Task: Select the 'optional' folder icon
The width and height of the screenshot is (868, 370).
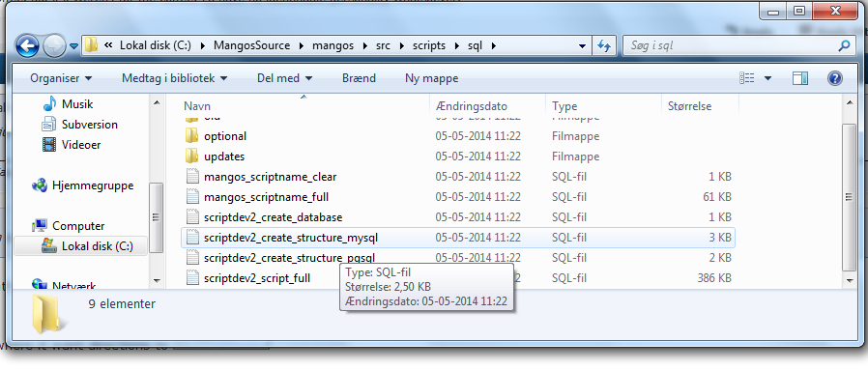Action: click(x=191, y=136)
